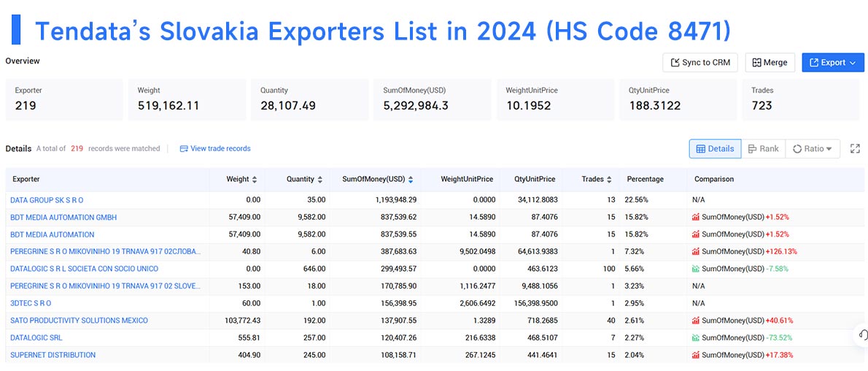Open DATA GROUP SK S R O exporter
This screenshot has height=371, width=868.
[x=47, y=199]
